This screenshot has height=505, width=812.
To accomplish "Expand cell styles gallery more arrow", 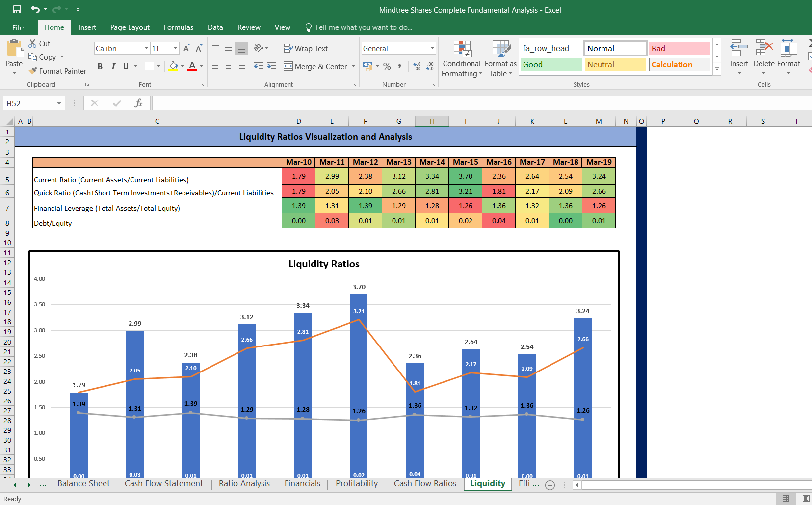I will pyautogui.click(x=717, y=69).
